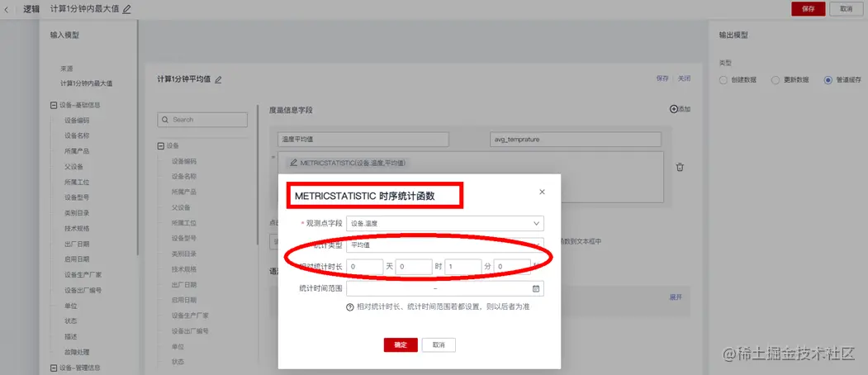868x375 pixels.
Task: Click the top-right 取消 button
Action: point(846,9)
